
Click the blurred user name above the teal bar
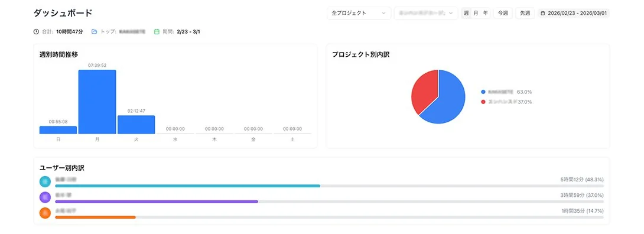click(66, 180)
